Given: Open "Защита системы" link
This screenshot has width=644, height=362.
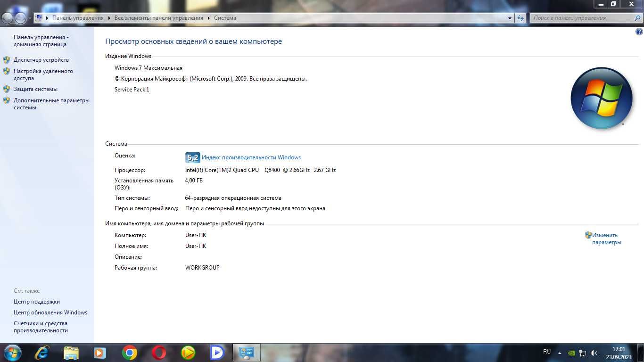Looking at the screenshot, I should click(x=35, y=89).
